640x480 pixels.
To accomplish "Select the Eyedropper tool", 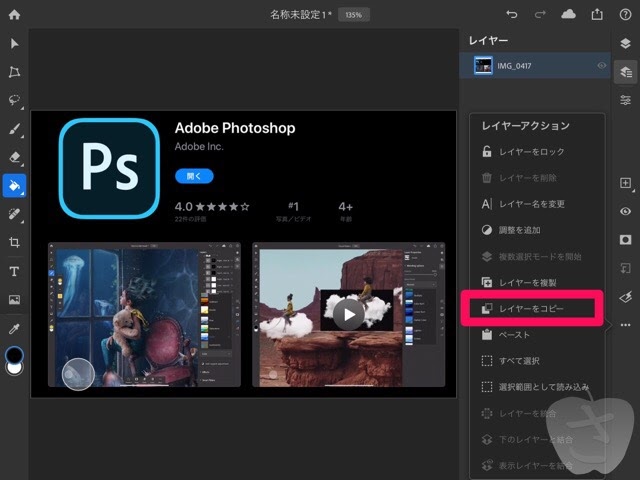I will (14, 329).
